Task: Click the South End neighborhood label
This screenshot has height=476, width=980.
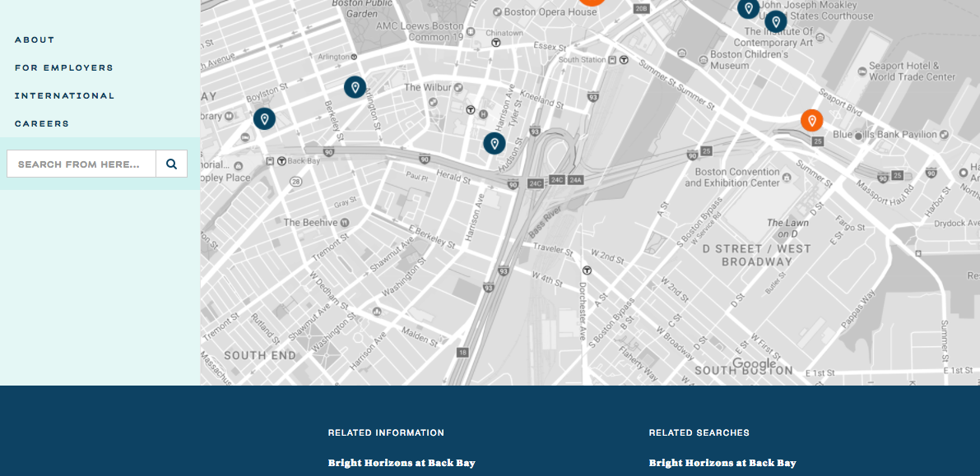Action: [x=260, y=355]
